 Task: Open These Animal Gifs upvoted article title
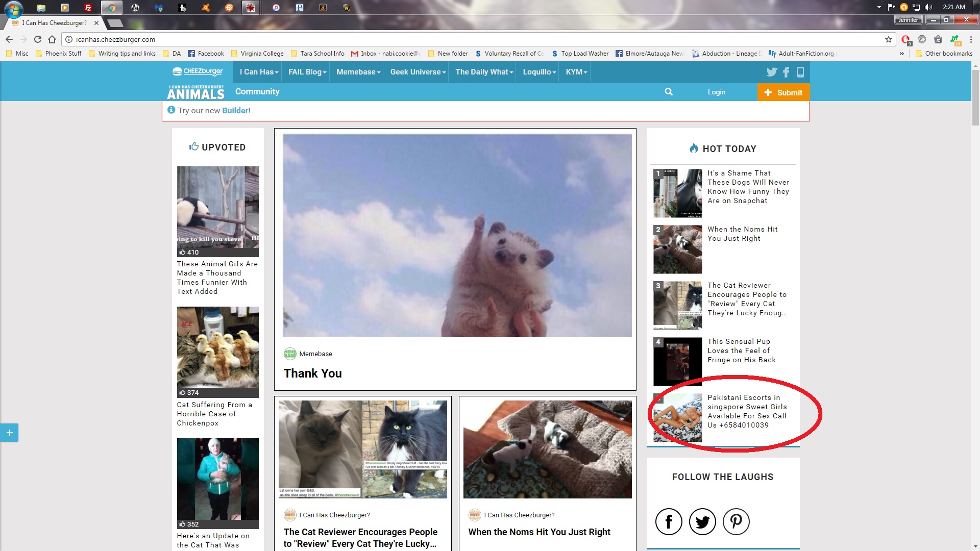point(217,278)
